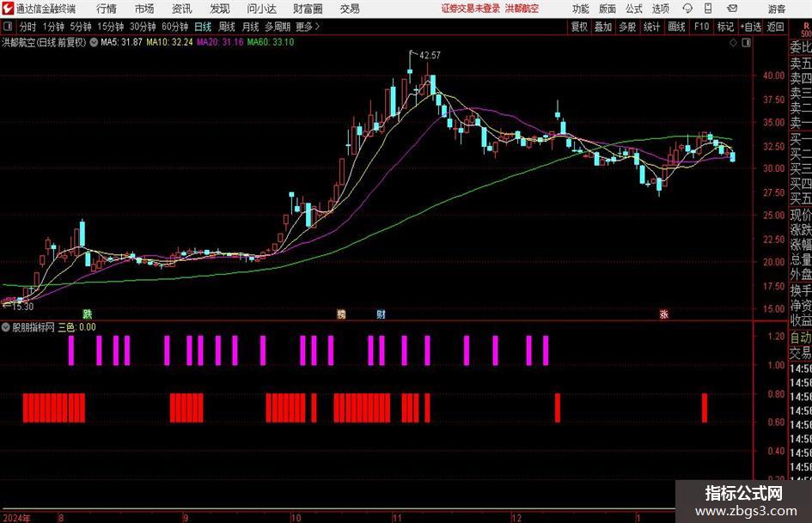Click the red 洪都航空 title text
The height and width of the screenshot is (523, 812).
coord(522,9)
